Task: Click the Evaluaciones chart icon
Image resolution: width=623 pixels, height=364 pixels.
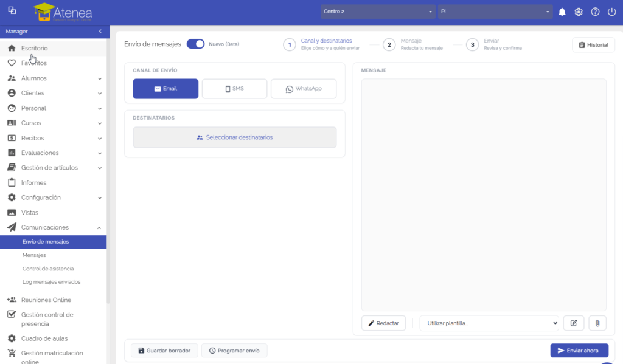Action: tap(12, 153)
